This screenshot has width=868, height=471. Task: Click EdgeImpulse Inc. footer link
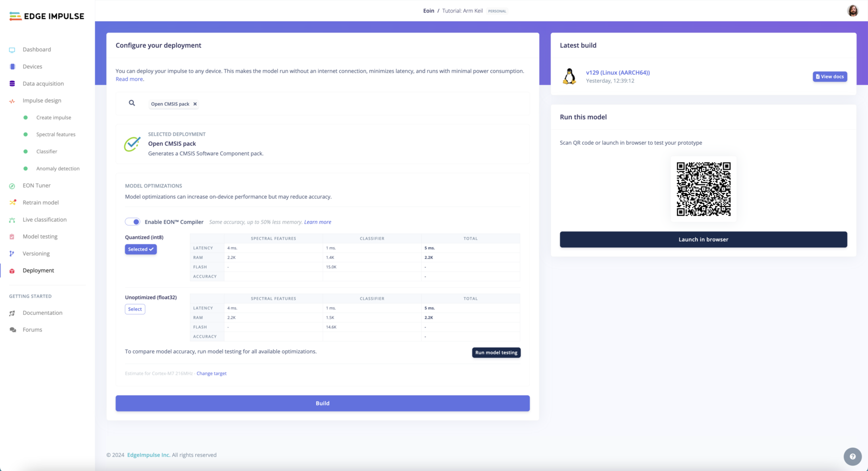[149, 455]
